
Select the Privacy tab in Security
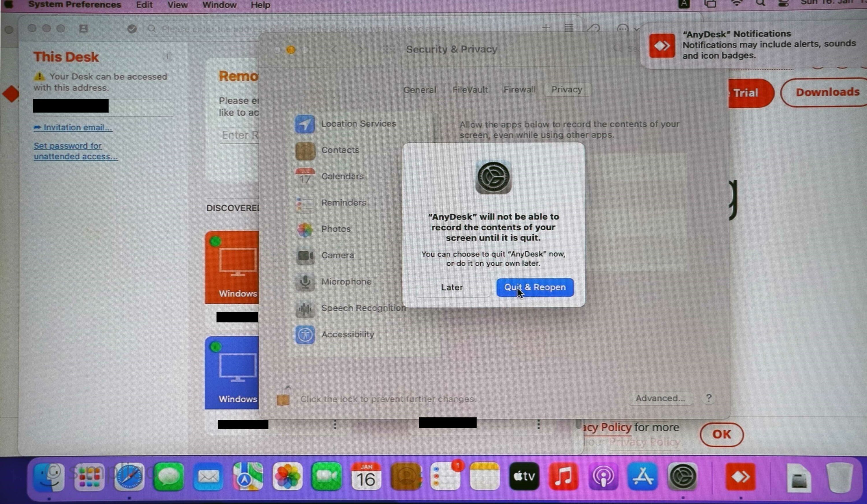pyautogui.click(x=566, y=90)
